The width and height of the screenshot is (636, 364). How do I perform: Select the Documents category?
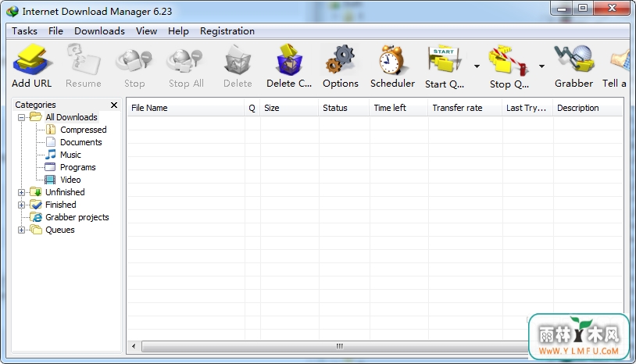click(x=80, y=142)
